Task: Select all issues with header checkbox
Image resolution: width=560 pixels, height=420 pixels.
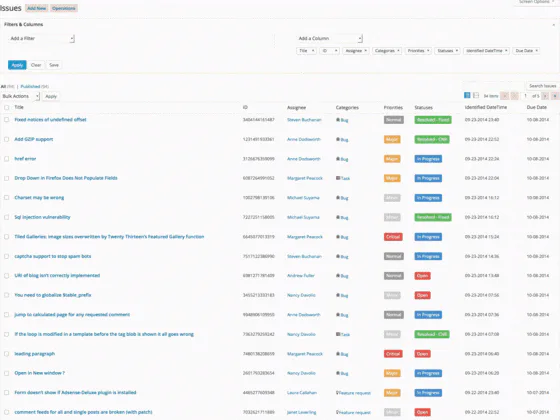Action: click(x=6, y=107)
